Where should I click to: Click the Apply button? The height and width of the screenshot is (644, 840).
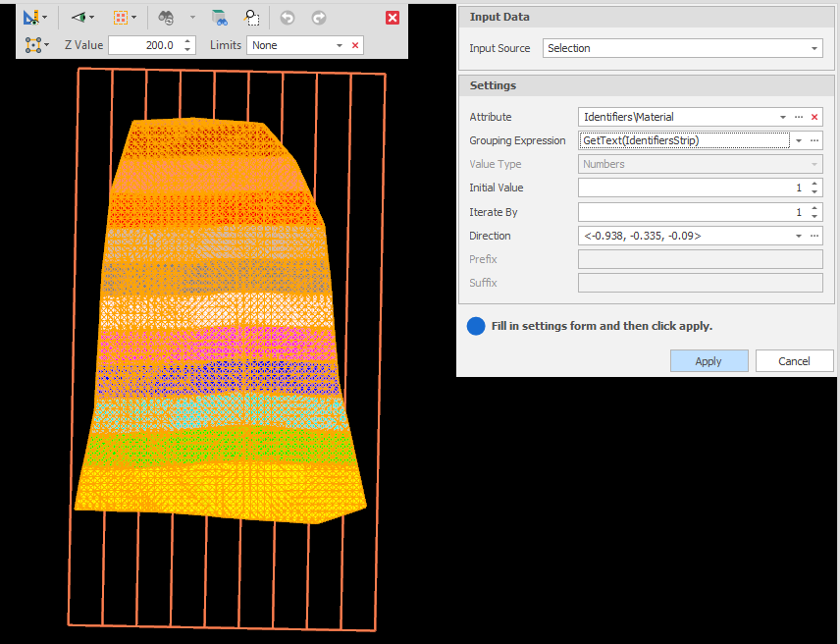[x=709, y=361]
